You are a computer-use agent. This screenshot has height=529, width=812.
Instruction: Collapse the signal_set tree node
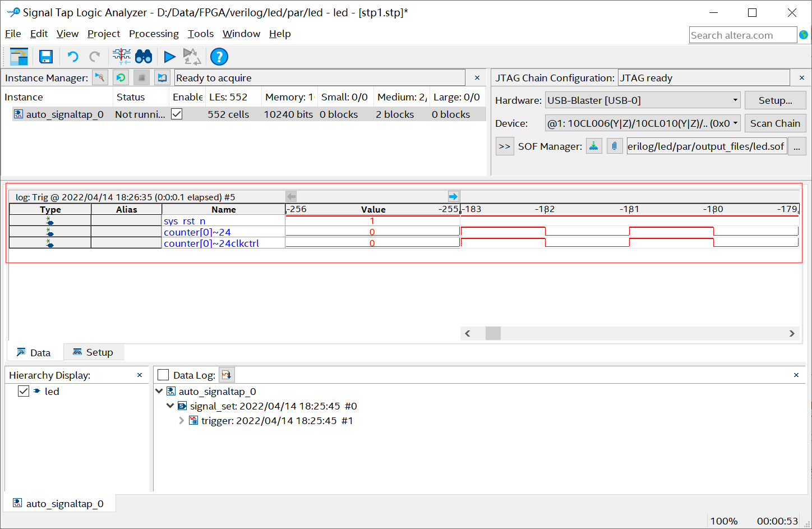click(170, 406)
